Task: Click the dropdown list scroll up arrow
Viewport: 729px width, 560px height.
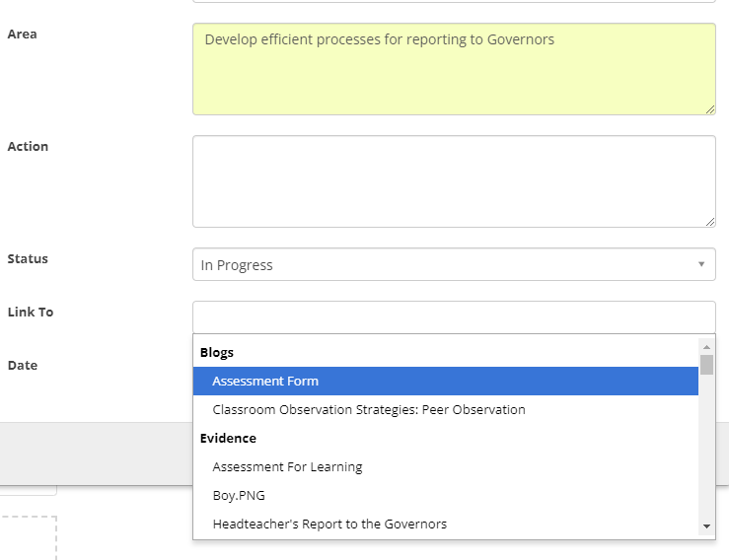Action: click(706, 347)
